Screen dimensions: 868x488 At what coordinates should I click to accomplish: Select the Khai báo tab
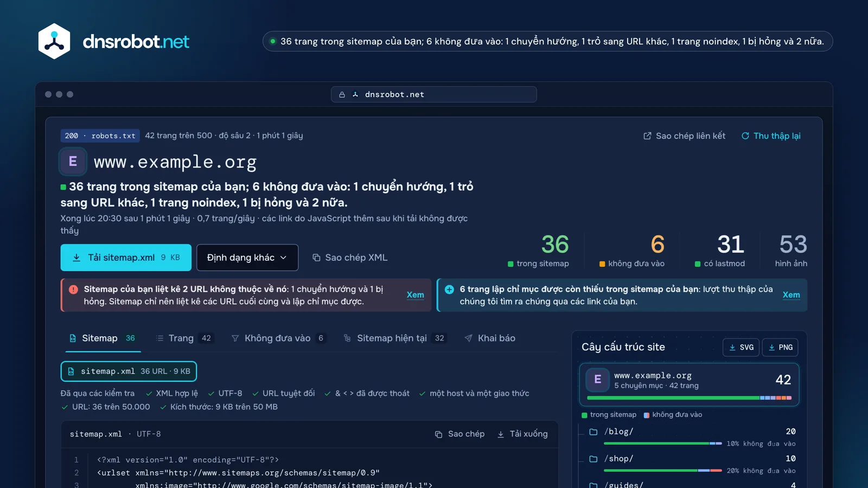pyautogui.click(x=490, y=338)
